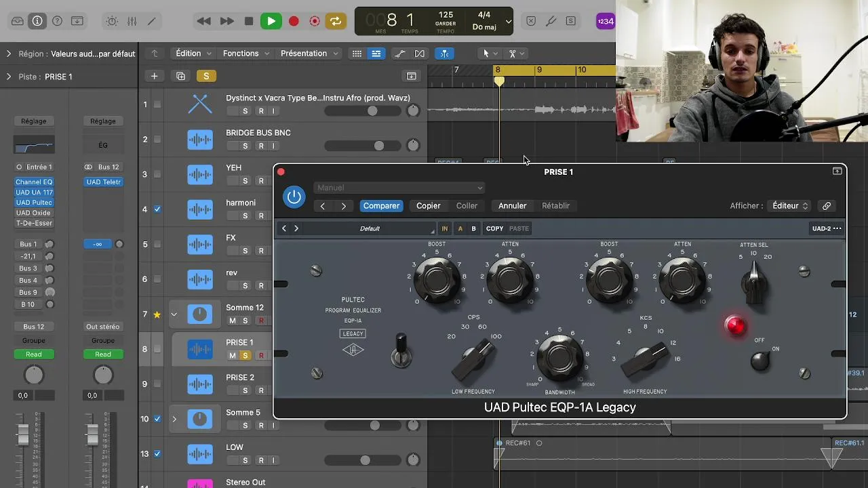
Task: Unsolo the PRISE 1 track
Action: click(245, 356)
